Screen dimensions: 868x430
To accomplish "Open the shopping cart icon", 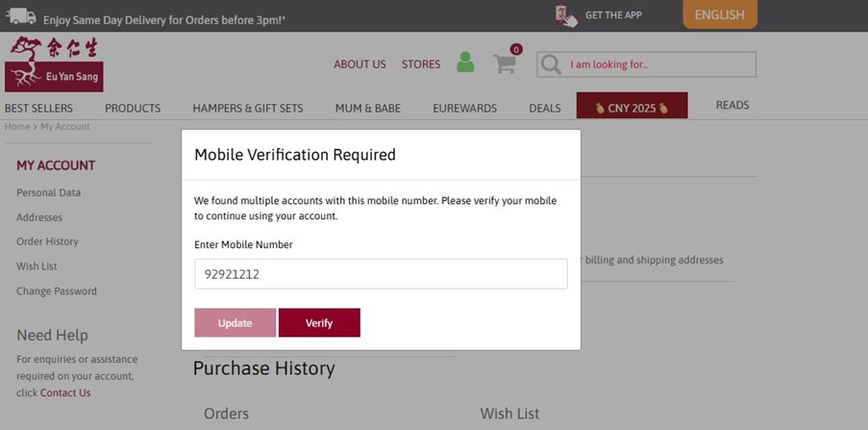I will point(505,63).
